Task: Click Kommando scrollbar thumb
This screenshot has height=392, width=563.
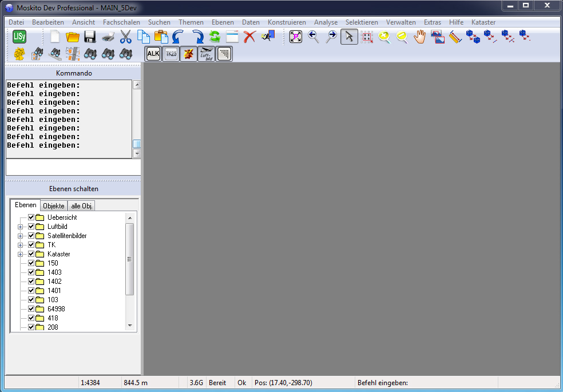Action: (137, 144)
